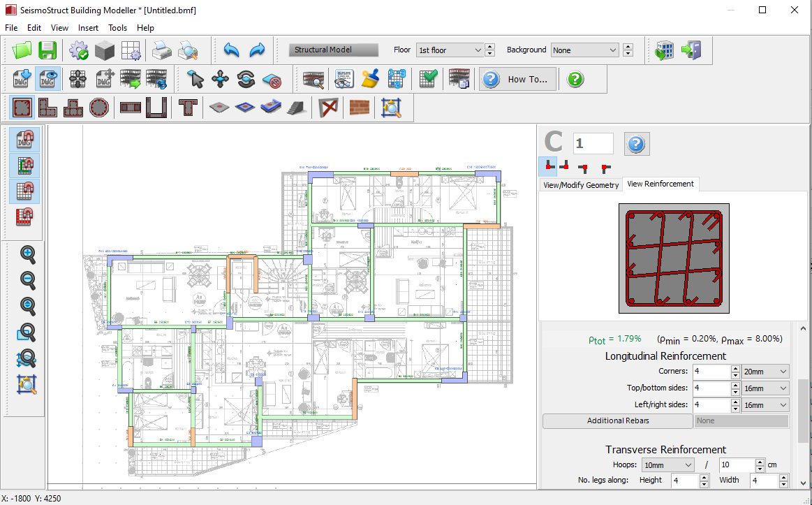The image size is (812, 505).
Task: Increase Corners rebar count stepper
Action: (735, 368)
